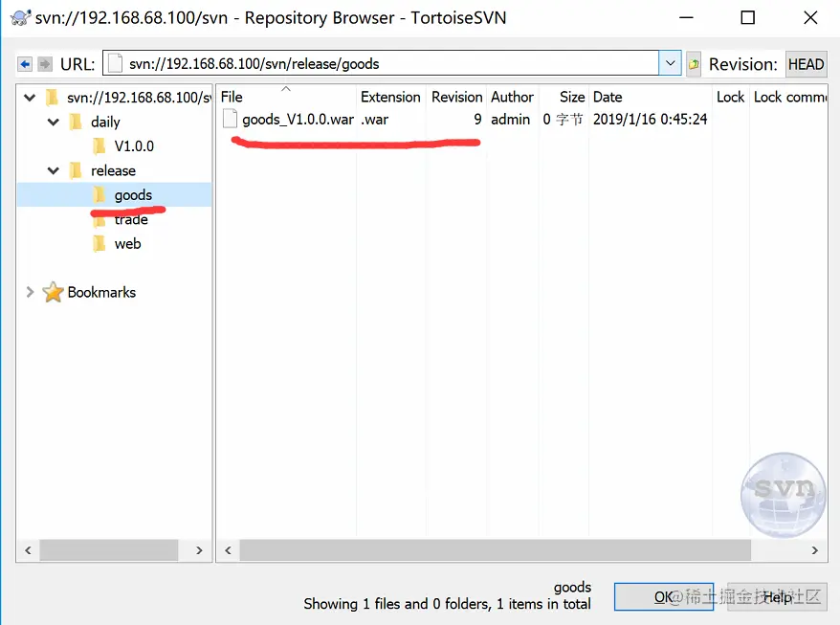The width and height of the screenshot is (840, 625).
Task: Click the TortoiseSVN title bar icon
Action: pyautogui.click(x=20, y=17)
